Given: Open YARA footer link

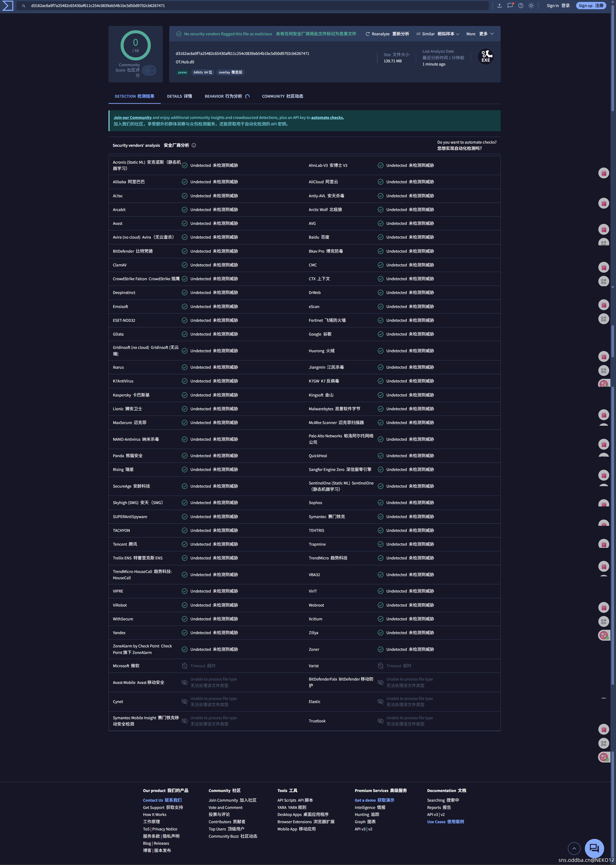Looking at the screenshot, I should point(292,807).
